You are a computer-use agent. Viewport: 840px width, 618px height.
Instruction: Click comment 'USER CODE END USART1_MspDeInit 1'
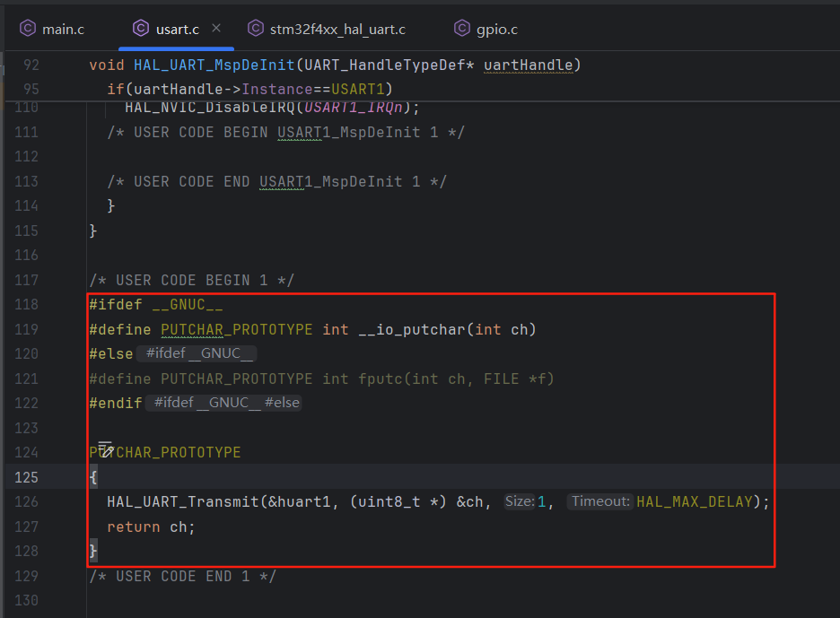coord(276,181)
